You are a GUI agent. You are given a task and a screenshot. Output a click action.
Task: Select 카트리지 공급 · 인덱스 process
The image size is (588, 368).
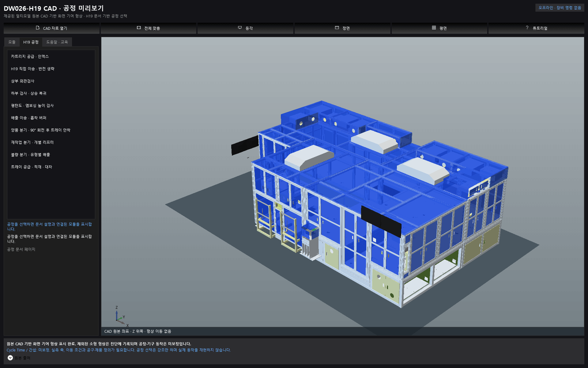[51, 56]
